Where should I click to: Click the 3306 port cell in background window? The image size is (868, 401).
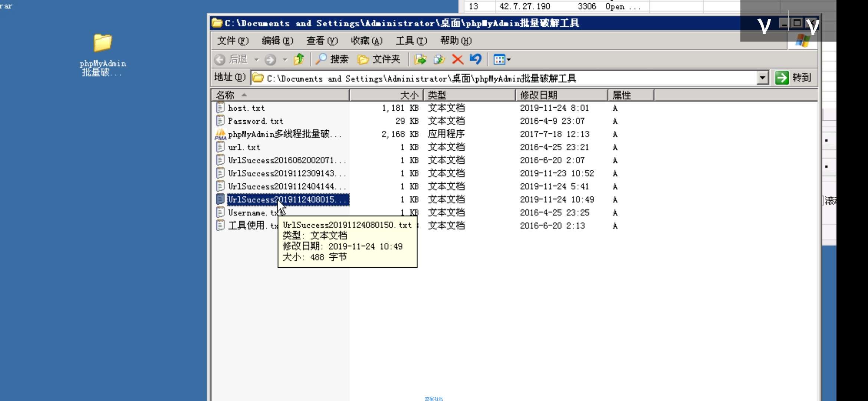(x=587, y=6)
